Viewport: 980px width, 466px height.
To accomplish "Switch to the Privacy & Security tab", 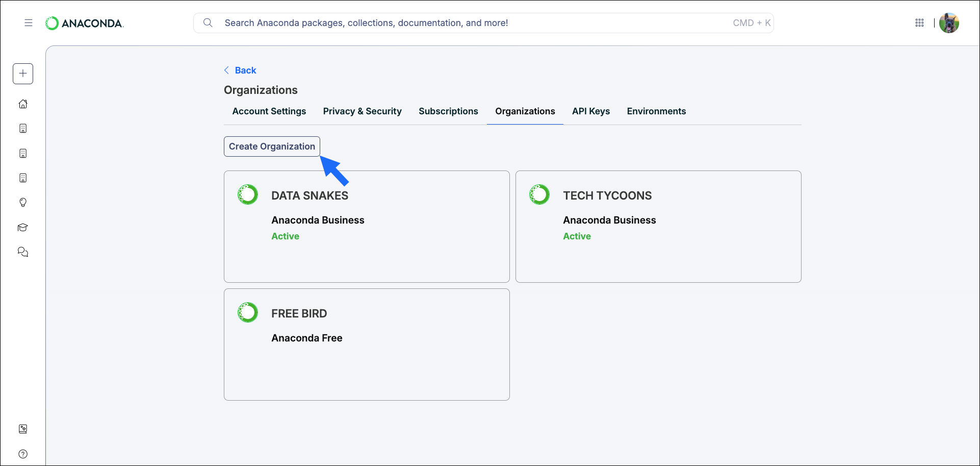I will (362, 111).
